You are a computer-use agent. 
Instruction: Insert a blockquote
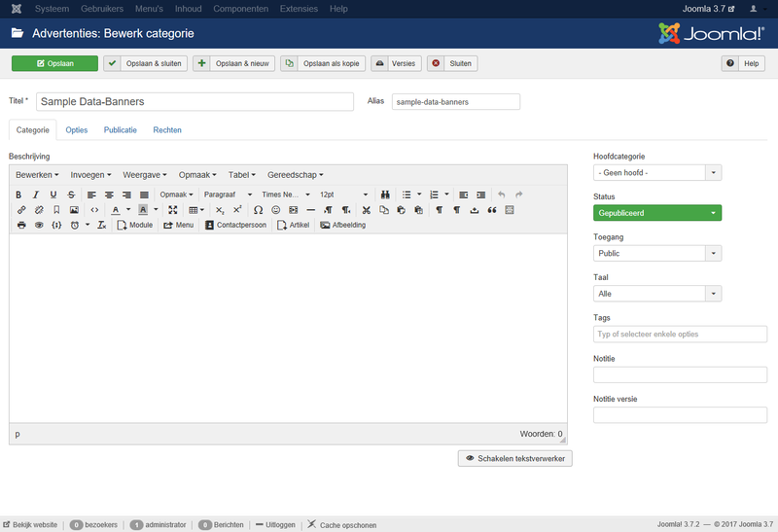pyautogui.click(x=492, y=210)
